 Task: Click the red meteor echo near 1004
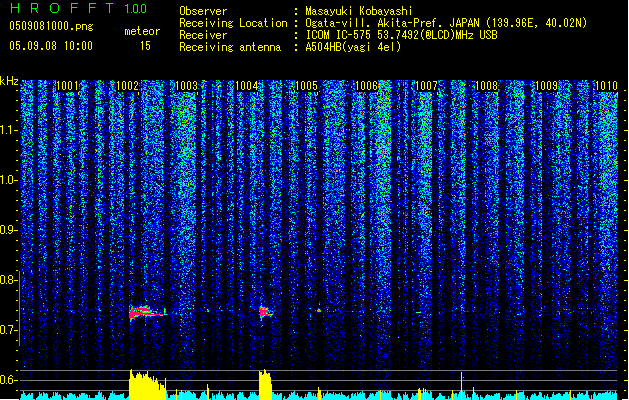[265, 313]
